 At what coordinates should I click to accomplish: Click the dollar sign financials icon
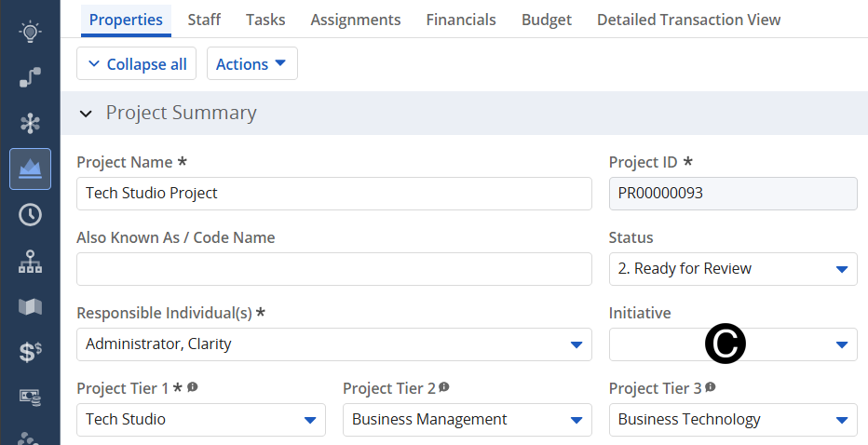30,352
